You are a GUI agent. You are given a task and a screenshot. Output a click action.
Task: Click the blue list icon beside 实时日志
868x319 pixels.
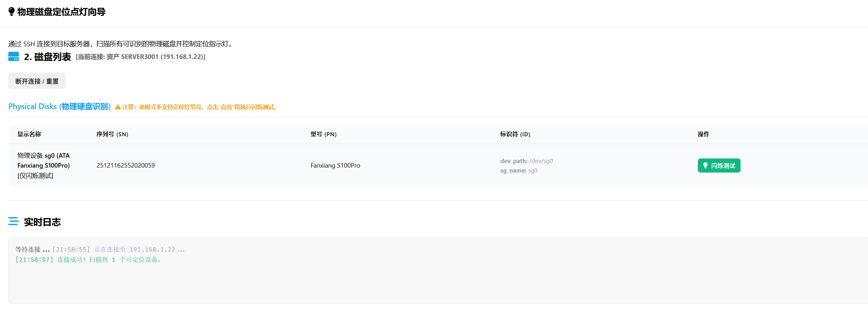pyautogui.click(x=13, y=222)
